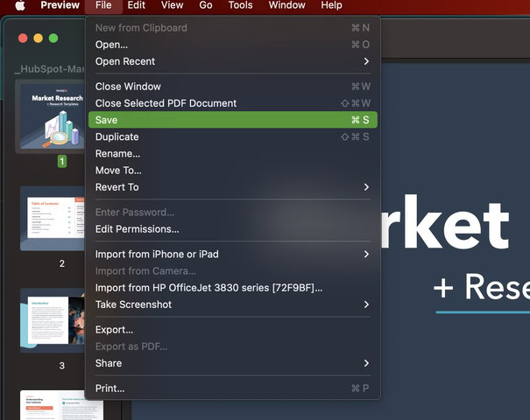Image resolution: width=530 pixels, height=420 pixels.
Task: Open the Apple menu
Action: 20,5
